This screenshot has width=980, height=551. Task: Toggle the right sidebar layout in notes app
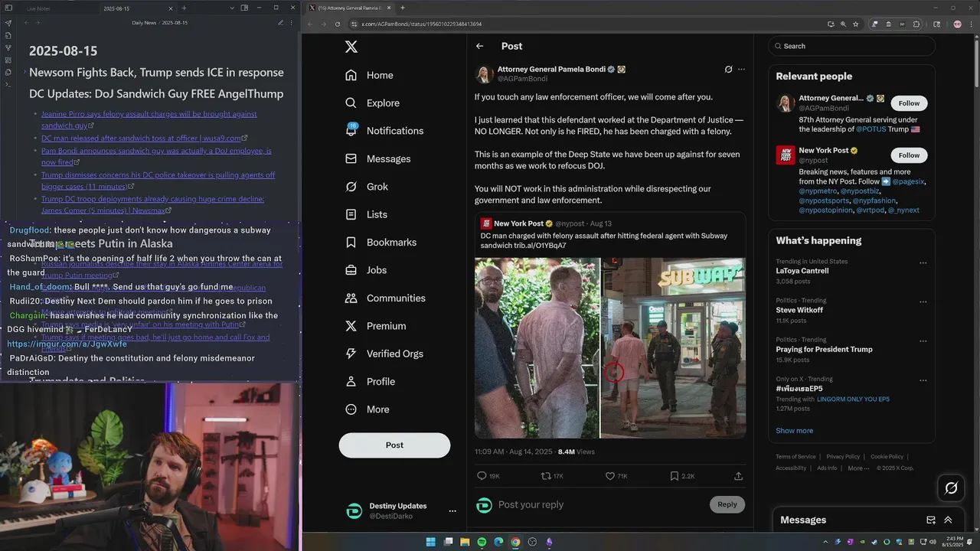245,8
